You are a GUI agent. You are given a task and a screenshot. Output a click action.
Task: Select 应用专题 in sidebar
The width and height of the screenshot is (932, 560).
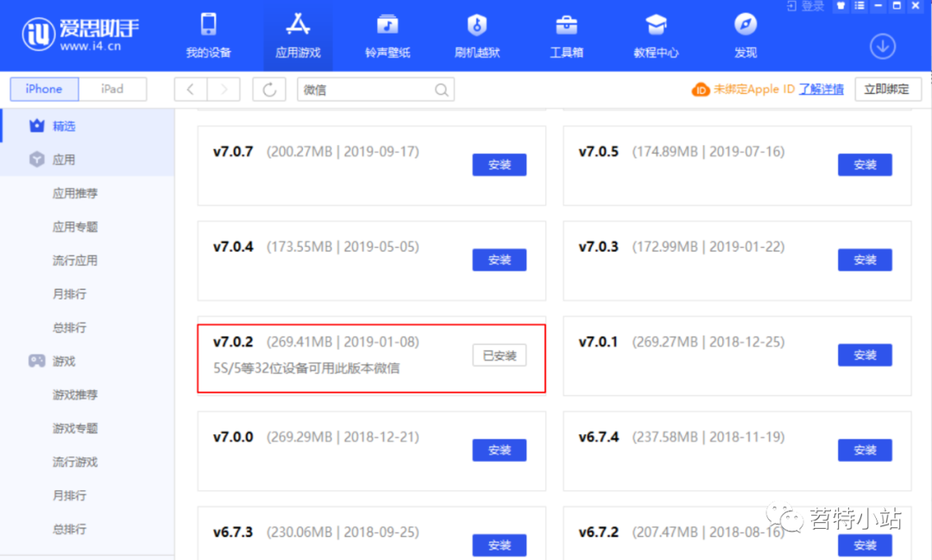point(75,227)
